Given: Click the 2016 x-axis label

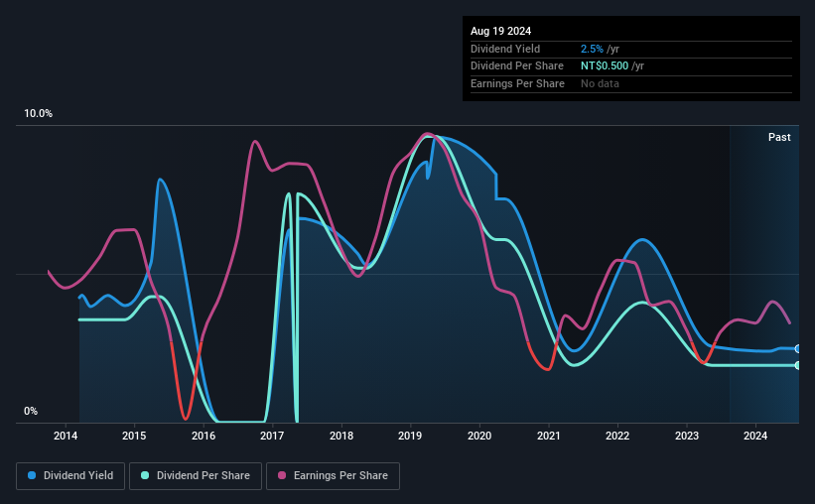Looking at the screenshot, I should click(204, 436).
